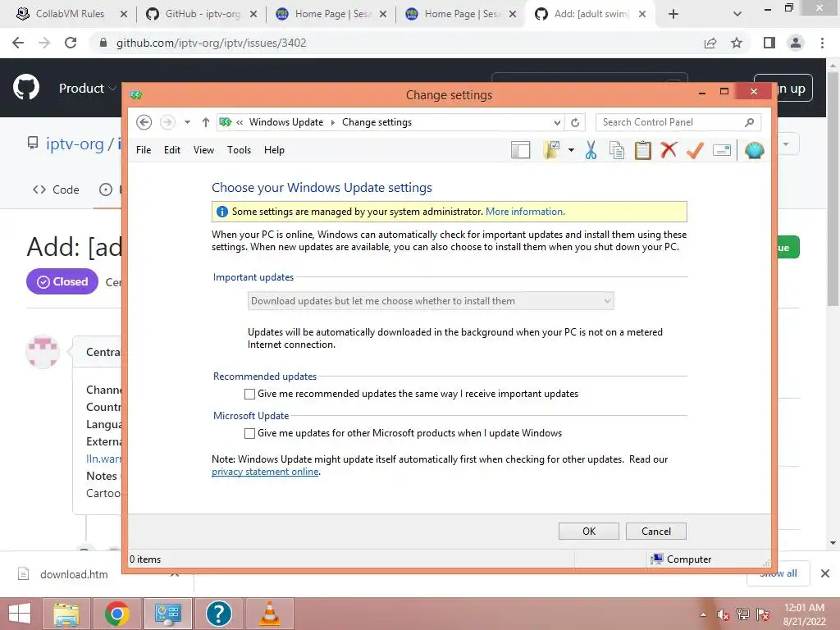This screenshot has height=630, width=840.
Task: Click the Cancel button
Action: pyautogui.click(x=655, y=531)
